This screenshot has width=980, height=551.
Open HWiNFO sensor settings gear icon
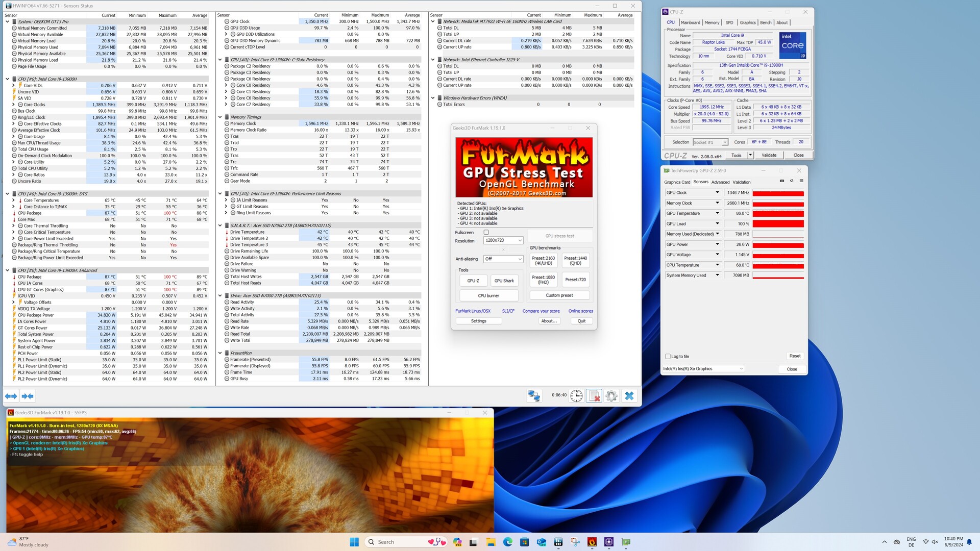(611, 395)
